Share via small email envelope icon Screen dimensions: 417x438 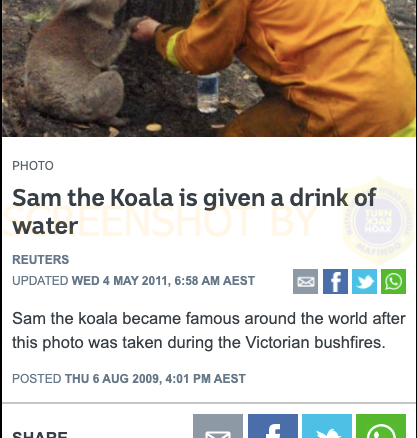(305, 281)
